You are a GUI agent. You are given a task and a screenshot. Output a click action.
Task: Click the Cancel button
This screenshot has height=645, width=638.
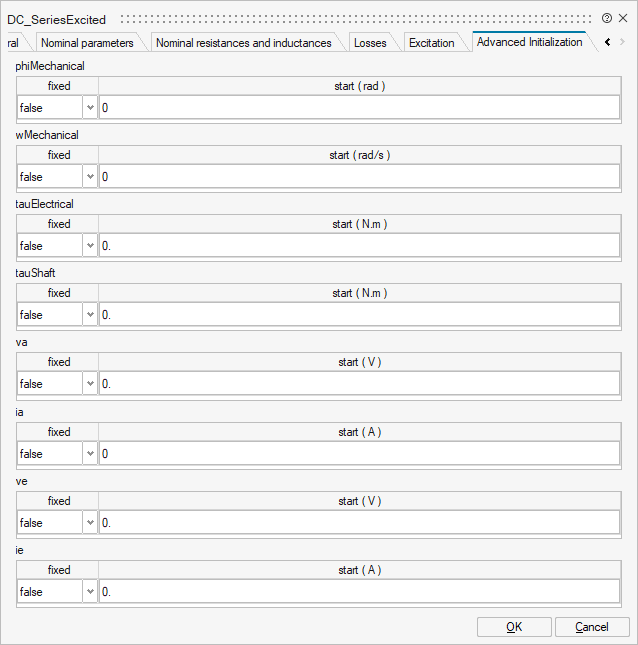click(591, 627)
